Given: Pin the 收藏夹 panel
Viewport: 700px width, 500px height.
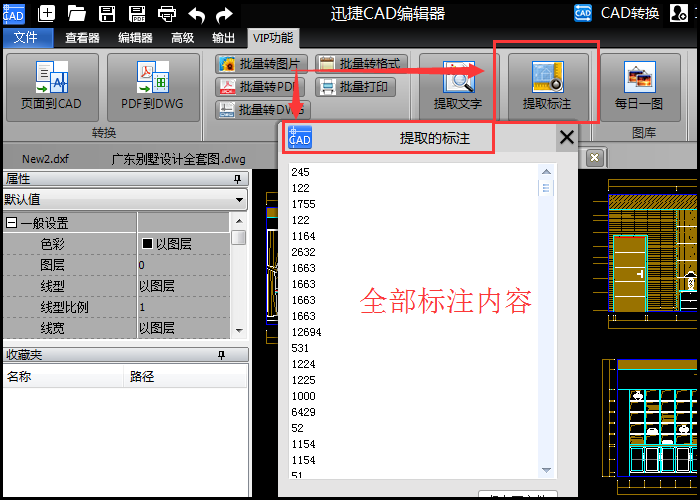Looking at the screenshot, I should (221, 355).
